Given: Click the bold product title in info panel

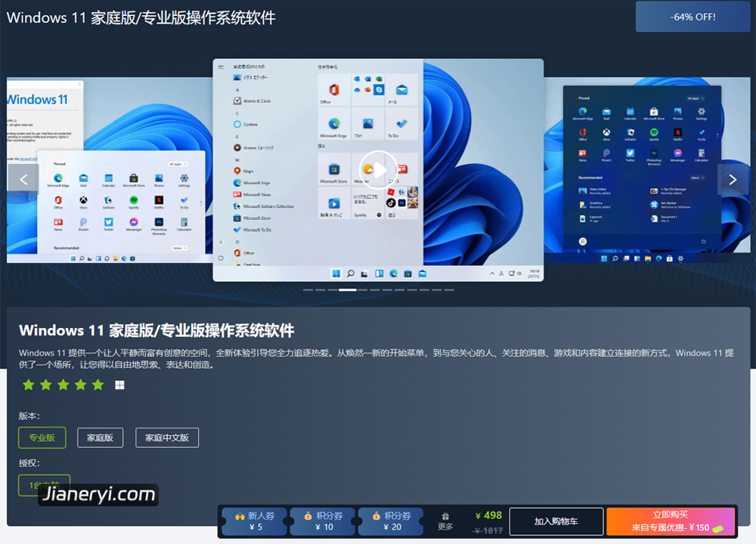Looking at the screenshot, I should pos(156,330).
